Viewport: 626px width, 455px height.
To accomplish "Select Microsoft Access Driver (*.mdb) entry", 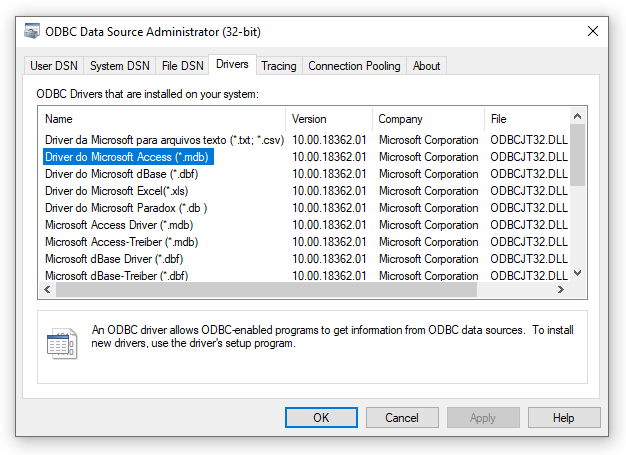I will 119,225.
